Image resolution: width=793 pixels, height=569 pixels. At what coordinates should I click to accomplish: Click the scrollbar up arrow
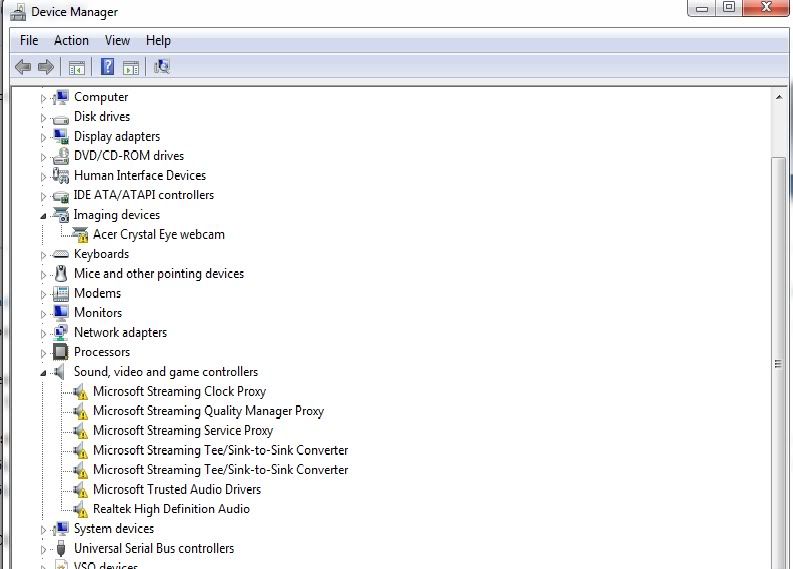coord(779,97)
